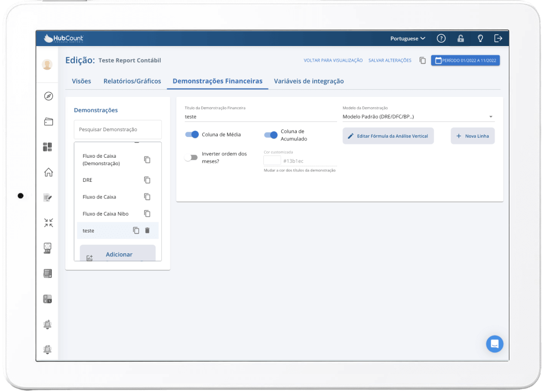Select DRE in demonstrations list
Viewport: 544px width, 392px height.
click(x=88, y=180)
